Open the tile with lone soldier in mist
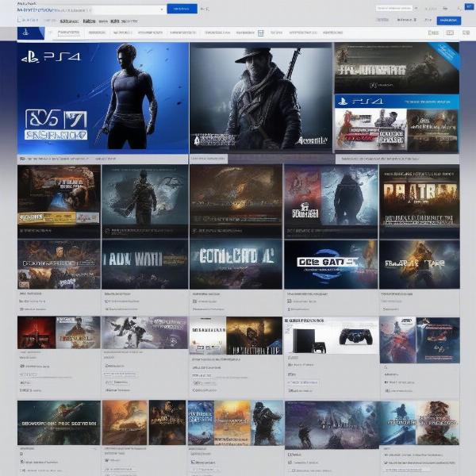Viewport: 476px width, 476px height. (145, 201)
